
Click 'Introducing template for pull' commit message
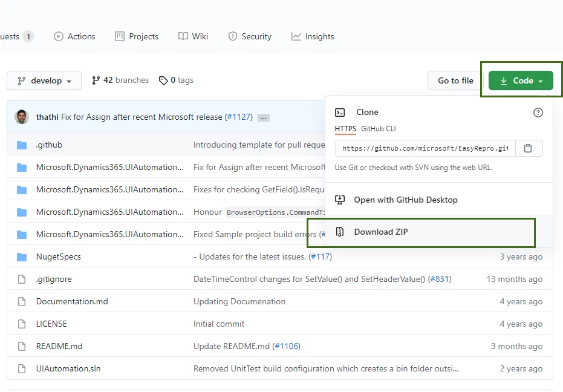(259, 145)
